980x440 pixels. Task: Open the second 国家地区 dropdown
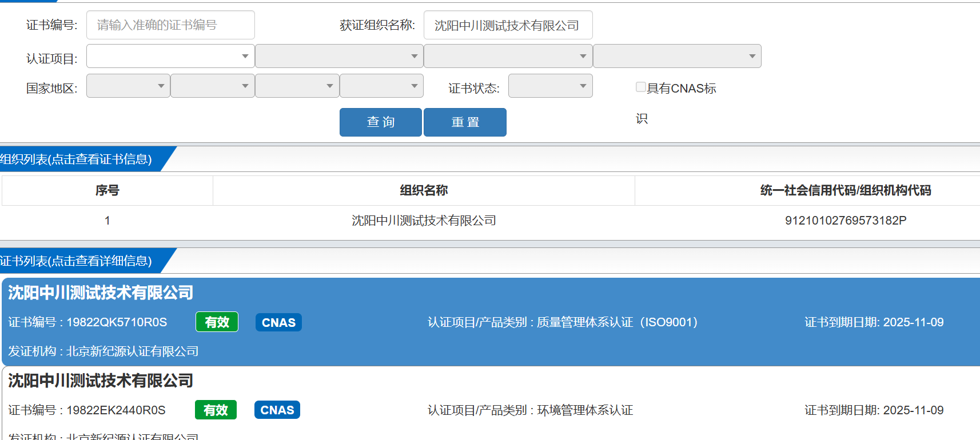pos(213,86)
